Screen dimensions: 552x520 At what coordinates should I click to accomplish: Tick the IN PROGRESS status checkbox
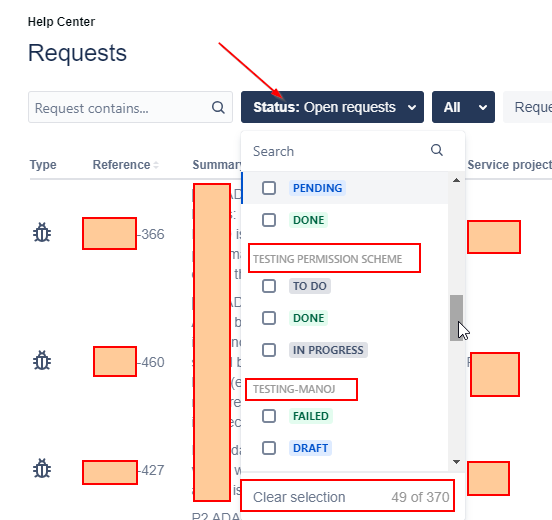point(269,350)
